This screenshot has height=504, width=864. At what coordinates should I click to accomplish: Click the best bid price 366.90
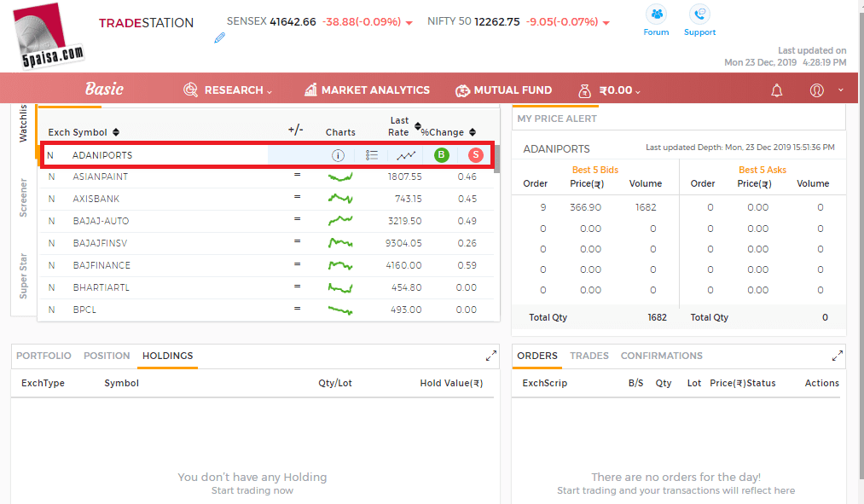[585, 208]
